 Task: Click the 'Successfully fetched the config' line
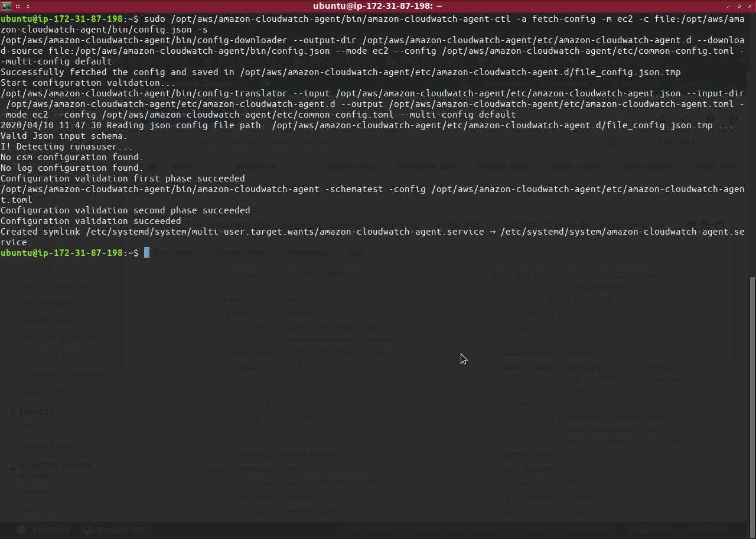coord(341,72)
